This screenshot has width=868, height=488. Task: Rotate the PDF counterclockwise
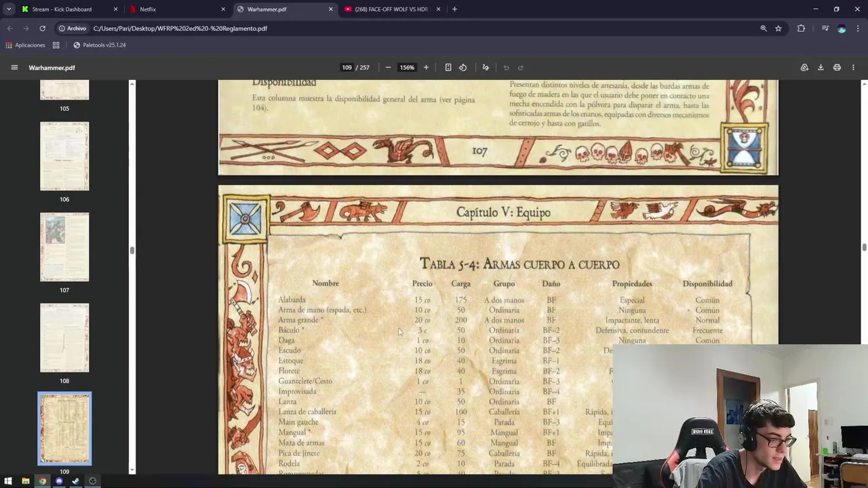coord(462,67)
